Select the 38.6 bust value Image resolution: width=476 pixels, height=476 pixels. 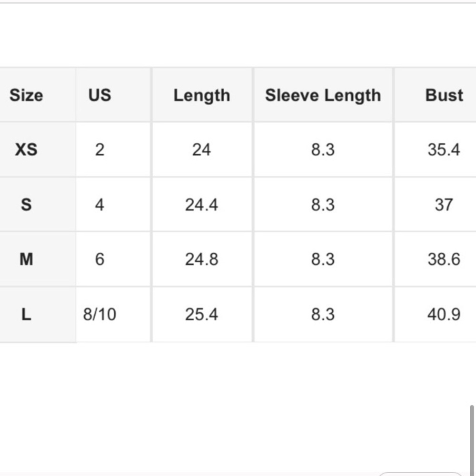(444, 259)
